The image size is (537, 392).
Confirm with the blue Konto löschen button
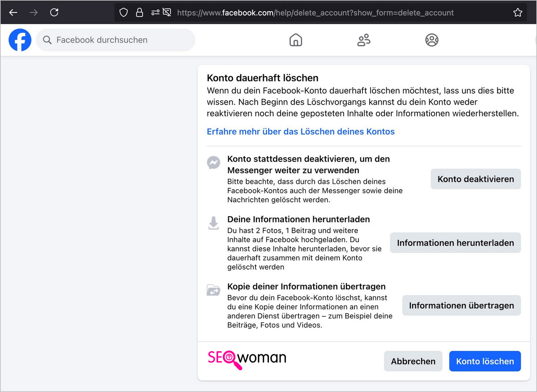point(485,361)
